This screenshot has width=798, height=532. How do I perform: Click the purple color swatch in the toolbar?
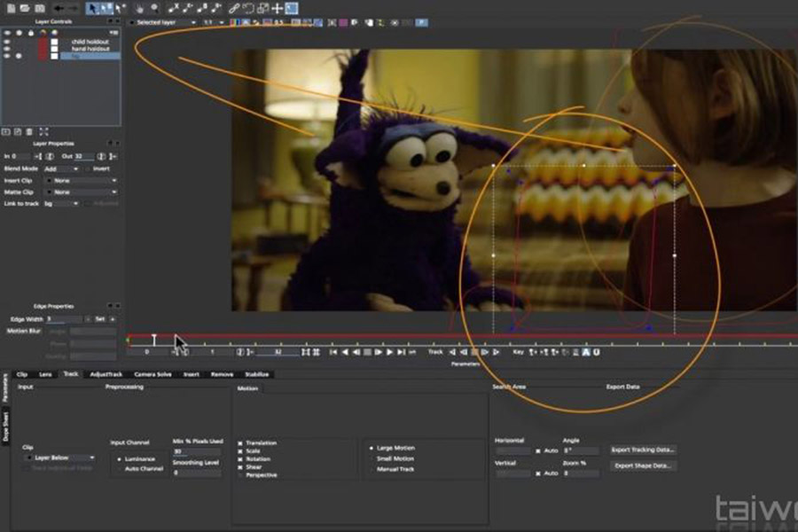pos(343,20)
